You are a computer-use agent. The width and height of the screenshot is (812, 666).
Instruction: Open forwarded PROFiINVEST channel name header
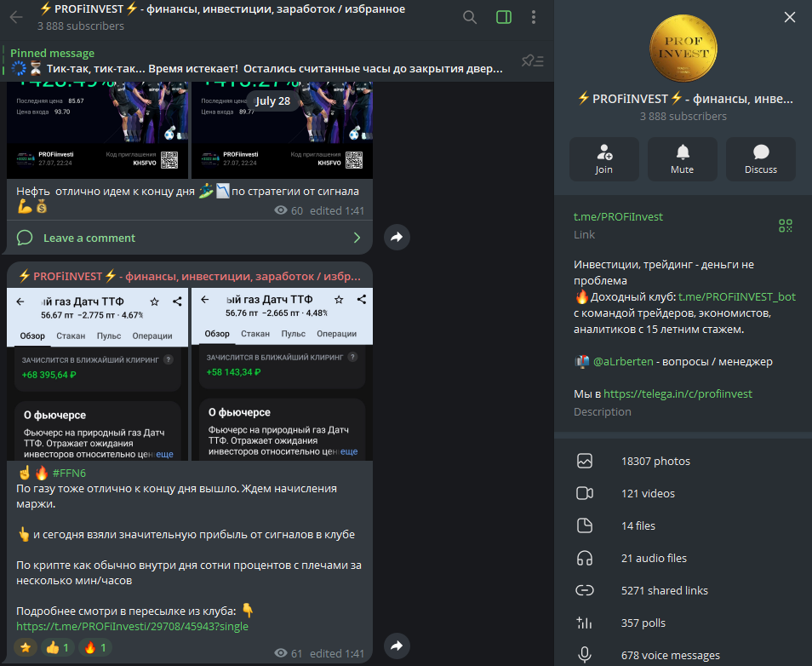(x=190, y=276)
